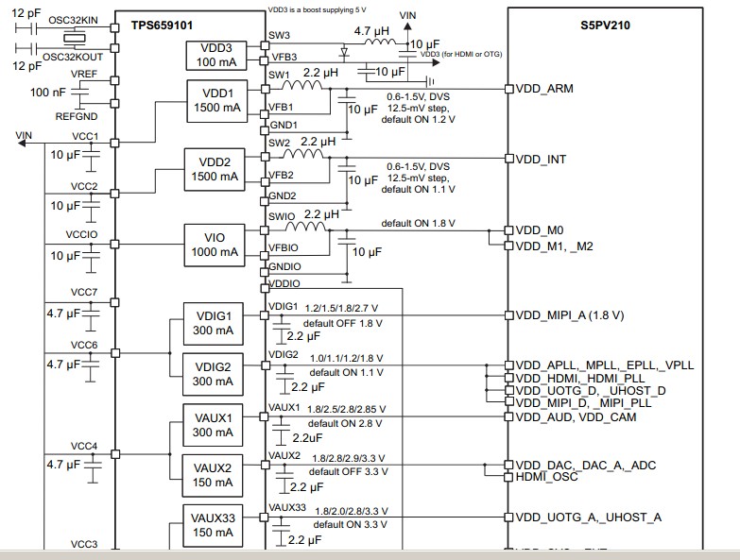Click the 1.2/1.5/1.8/2.7 V voltage options
Image resolution: width=740 pixels, height=560 pixels.
[x=342, y=308]
